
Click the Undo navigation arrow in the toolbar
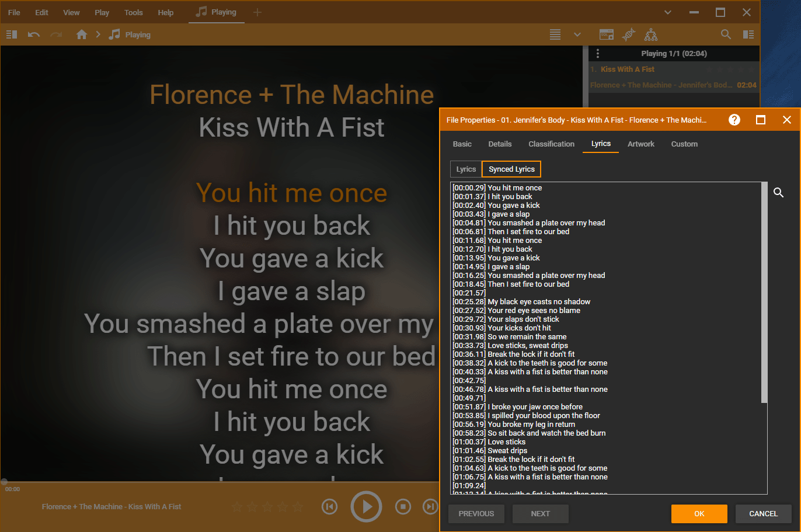(x=34, y=34)
